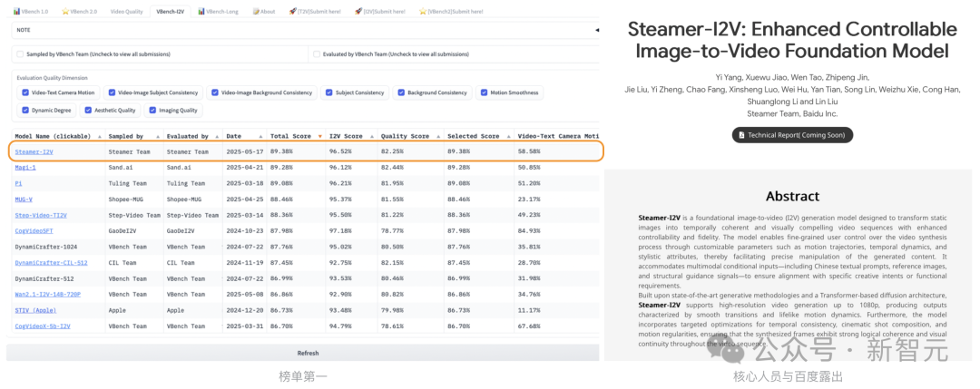Click the Refresh button
The image size is (980, 389).
click(302, 353)
